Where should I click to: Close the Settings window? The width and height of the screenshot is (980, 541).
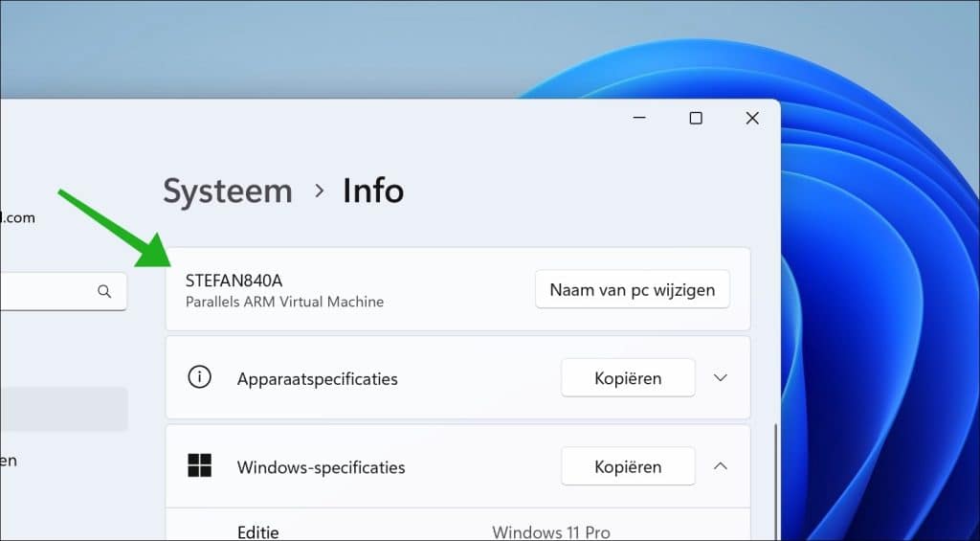[752, 118]
